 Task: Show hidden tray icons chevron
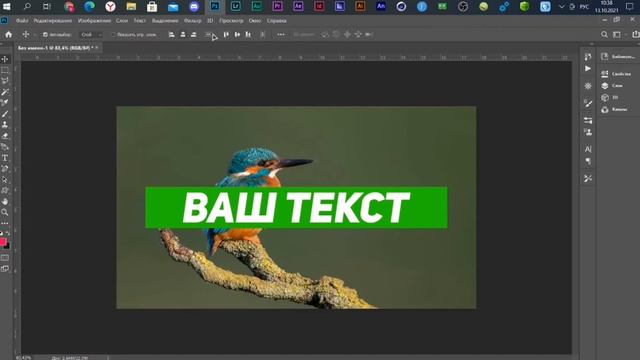click(x=562, y=7)
